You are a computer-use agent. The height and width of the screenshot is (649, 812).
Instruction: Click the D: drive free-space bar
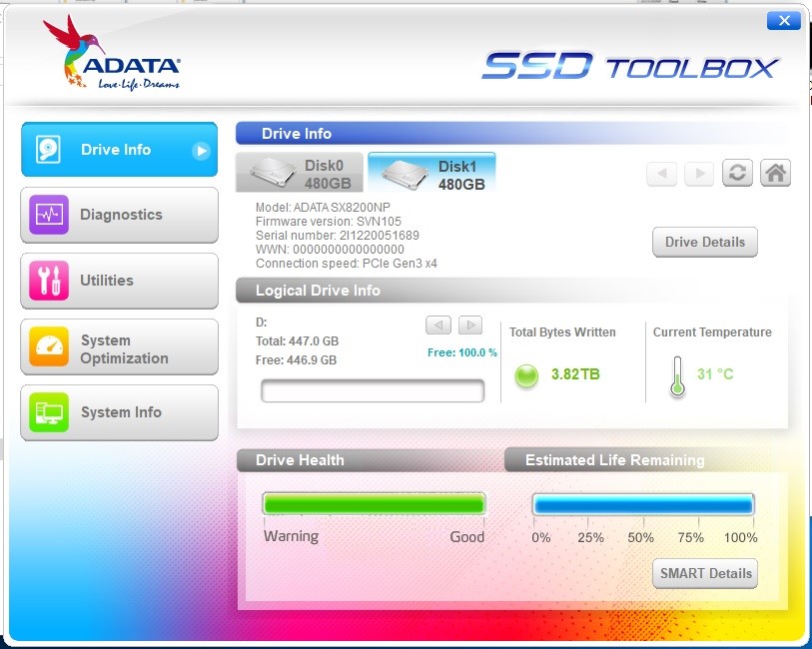(373, 390)
